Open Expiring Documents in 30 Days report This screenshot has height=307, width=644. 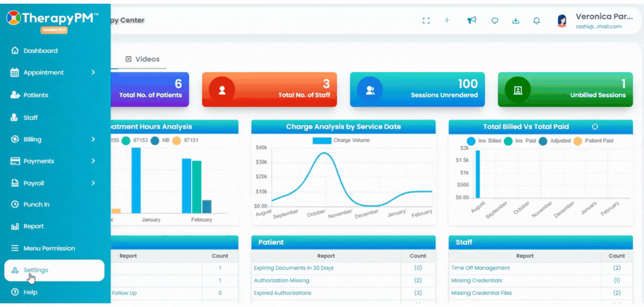(x=294, y=268)
